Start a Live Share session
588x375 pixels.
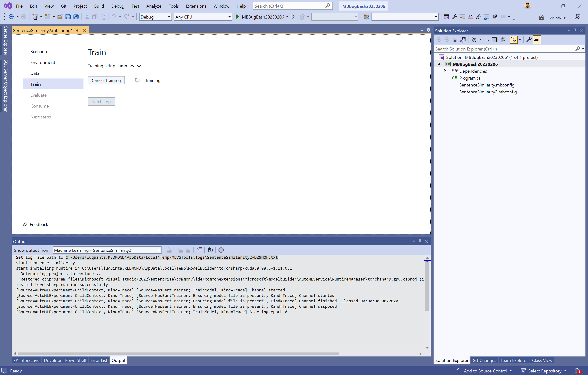pyautogui.click(x=553, y=17)
